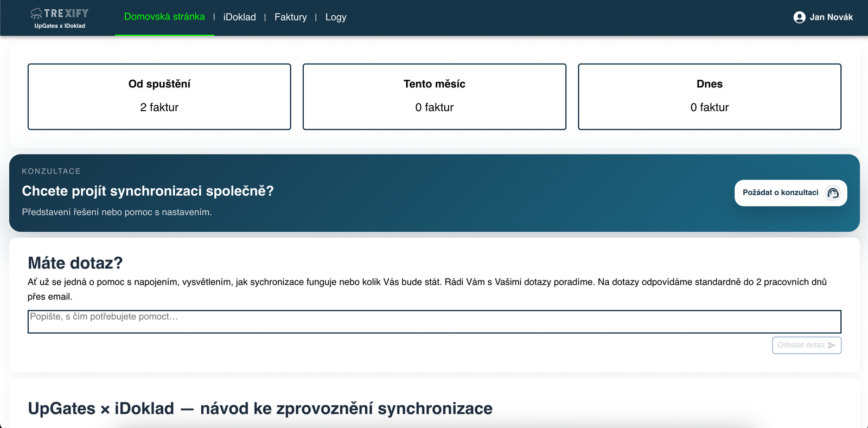This screenshot has width=868, height=428.
Task: Go to the Logy tab
Action: pos(336,17)
